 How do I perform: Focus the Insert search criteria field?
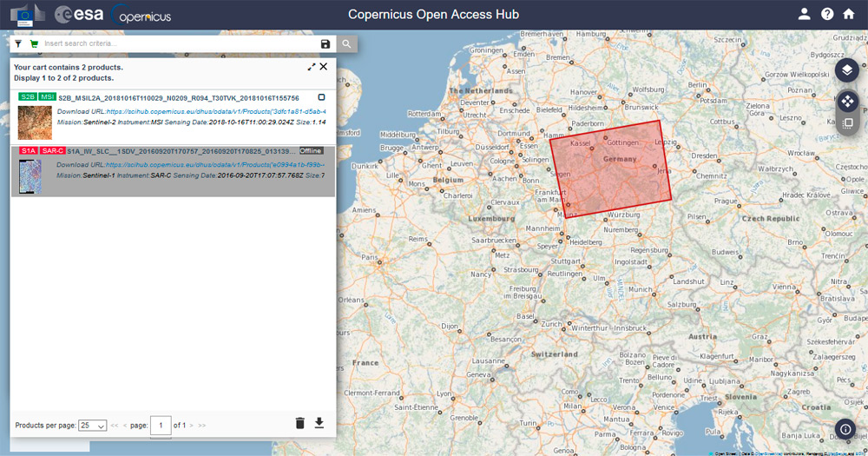click(180, 43)
